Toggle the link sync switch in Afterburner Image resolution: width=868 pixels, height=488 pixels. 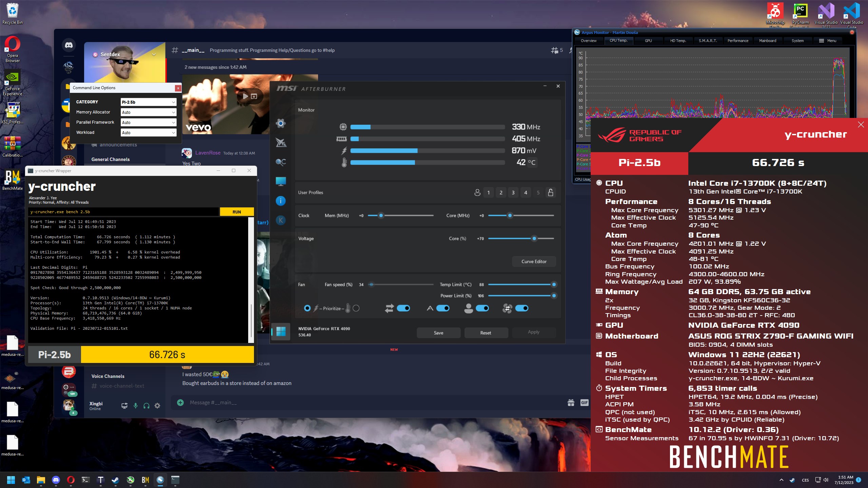click(x=403, y=308)
